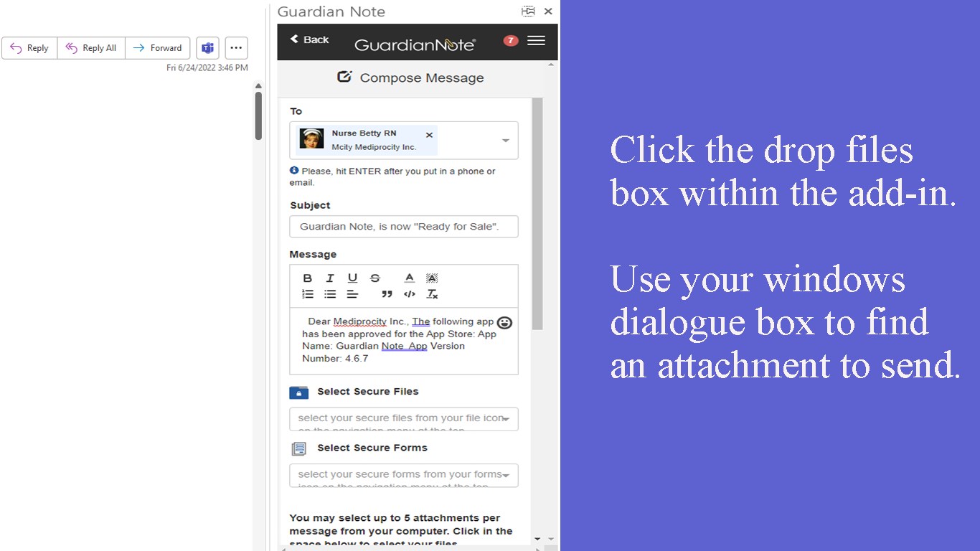
Task: Share to Teams icon in Outlook
Action: [208, 48]
